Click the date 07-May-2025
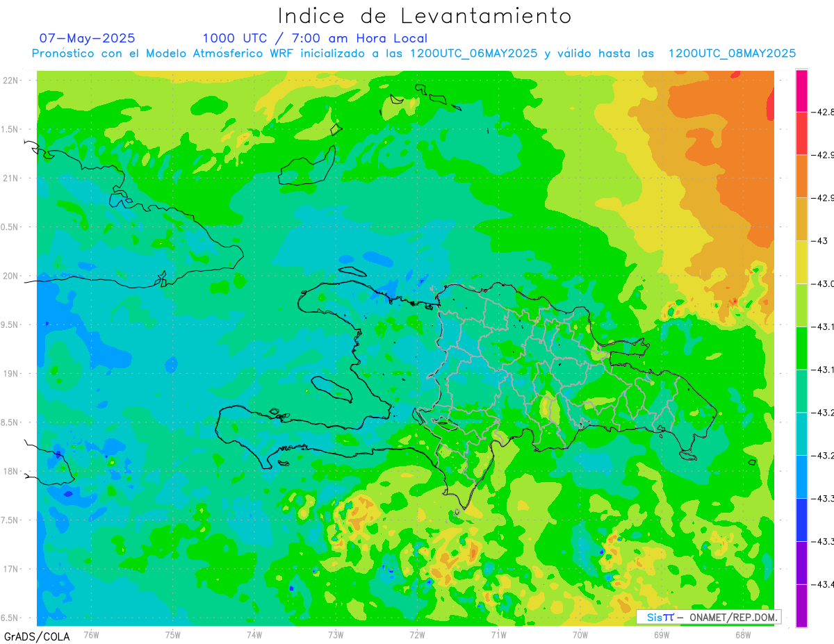This screenshot has width=834, height=644. pos(87,38)
